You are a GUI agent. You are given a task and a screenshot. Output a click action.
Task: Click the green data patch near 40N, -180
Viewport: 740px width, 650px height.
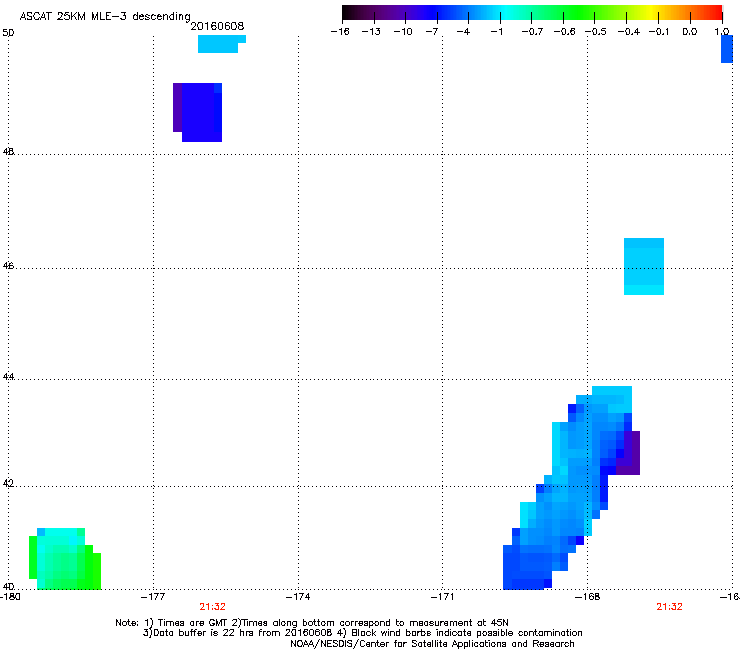(x=65, y=559)
